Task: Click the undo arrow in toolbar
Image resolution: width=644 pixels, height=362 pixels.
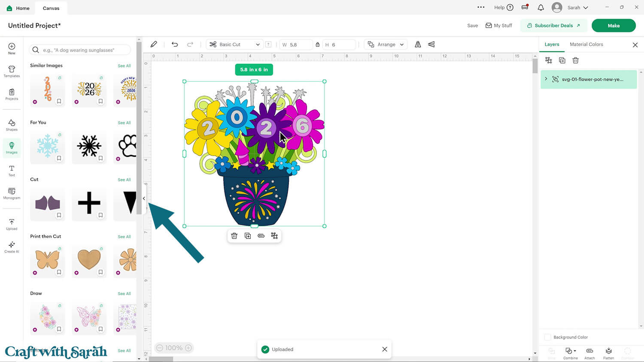Action: [x=175, y=45]
